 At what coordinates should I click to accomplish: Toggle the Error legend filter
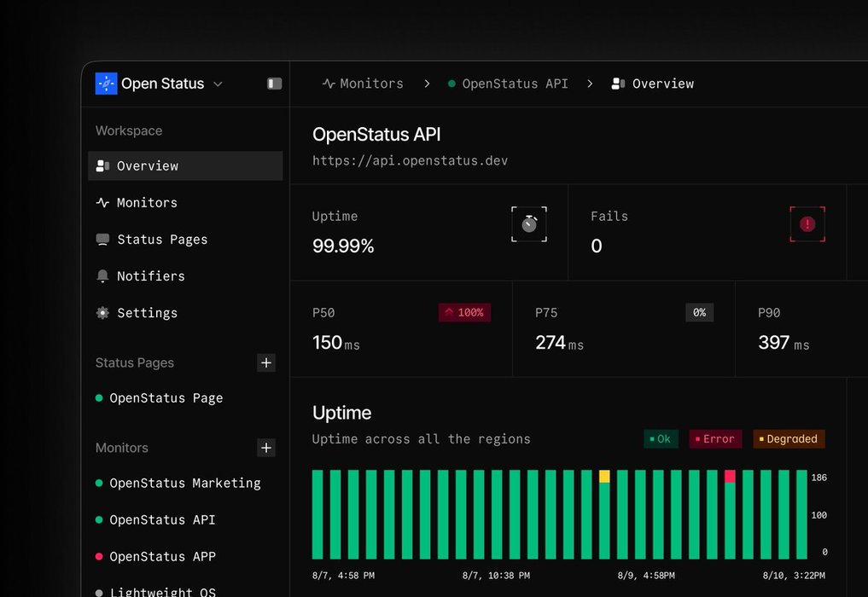715,439
